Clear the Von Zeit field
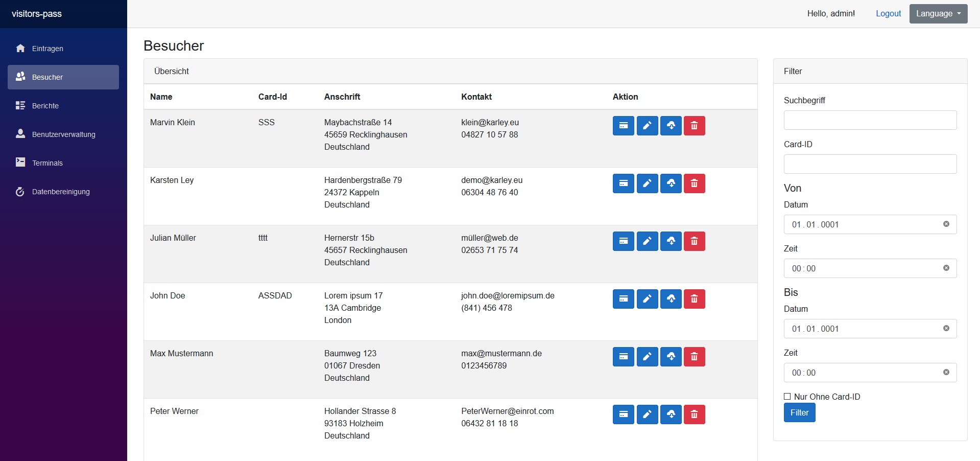 946,268
